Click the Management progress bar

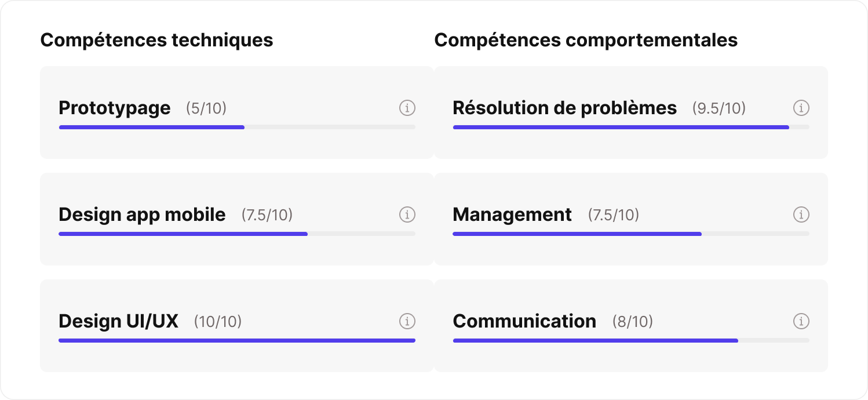coord(631,234)
